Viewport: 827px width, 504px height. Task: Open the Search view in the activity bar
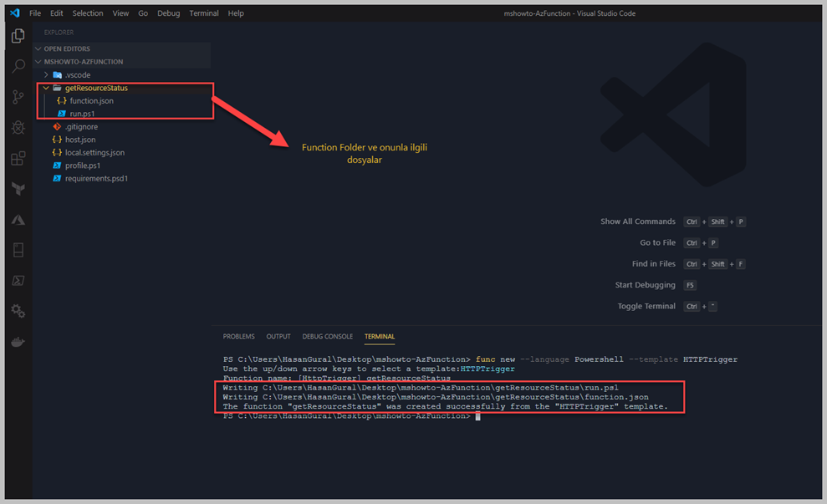[18, 66]
